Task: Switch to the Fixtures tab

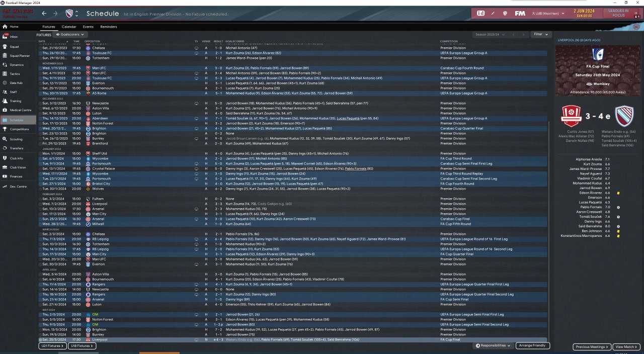Action: [x=49, y=27]
